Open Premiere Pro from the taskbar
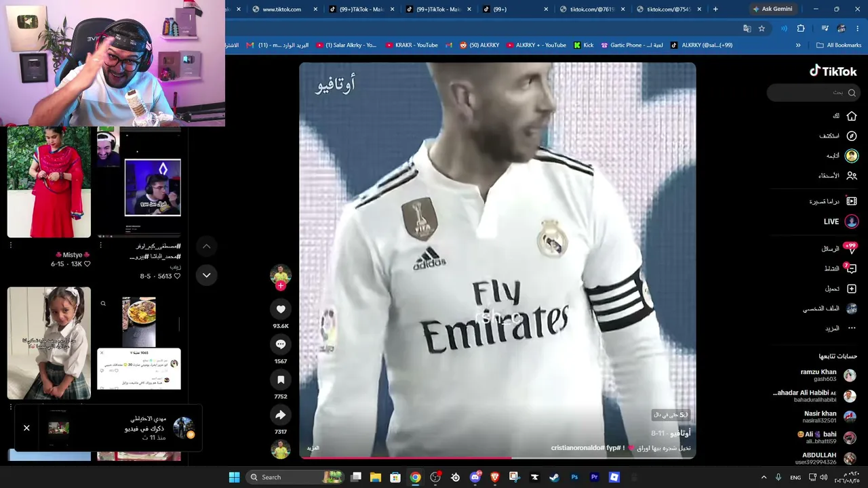This screenshot has height=488, width=868. pos(594,477)
